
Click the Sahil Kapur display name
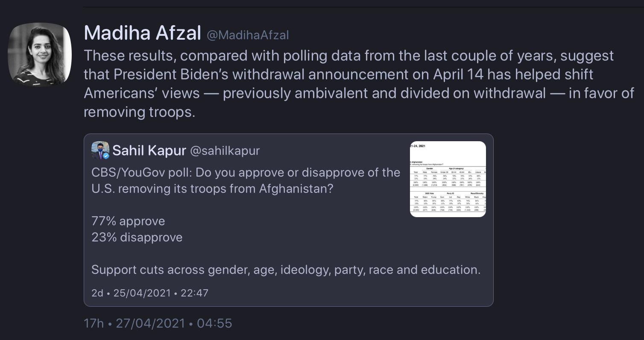tap(149, 151)
